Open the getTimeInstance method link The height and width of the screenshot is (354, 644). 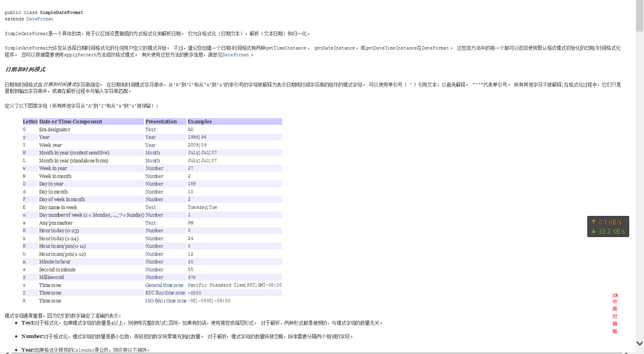tap(286, 48)
